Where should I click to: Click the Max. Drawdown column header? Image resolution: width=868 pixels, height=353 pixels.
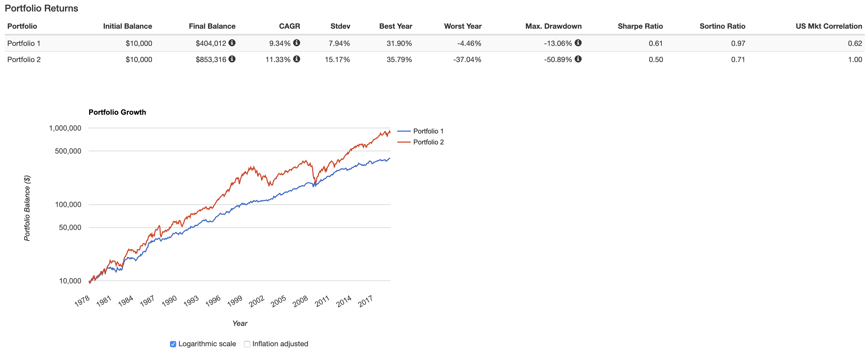[553, 26]
